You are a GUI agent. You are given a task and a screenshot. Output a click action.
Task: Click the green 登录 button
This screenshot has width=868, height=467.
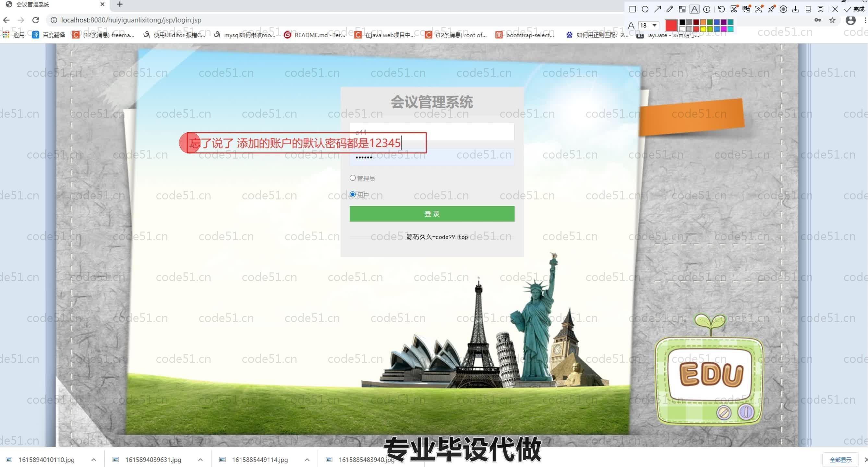(x=432, y=214)
